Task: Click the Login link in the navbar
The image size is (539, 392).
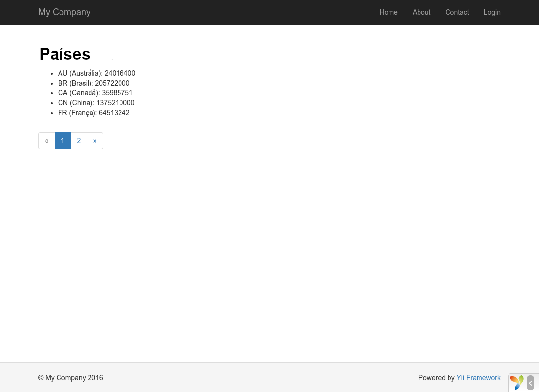Action: [x=492, y=12]
